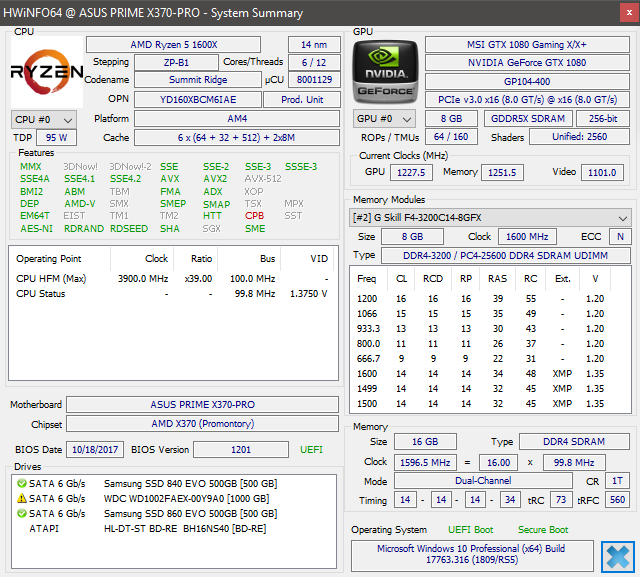Click the PCIe v3.0 x16 interface field
This screenshot has width=640, height=577.
pos(527,100)
